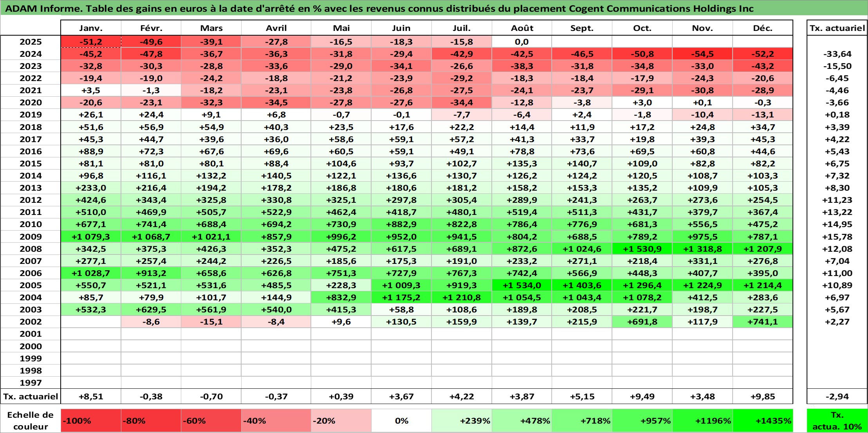Click the 1997 row label
Image resolution: width=868 pixels, height=433 pixels.
click(x=31, y=382)
